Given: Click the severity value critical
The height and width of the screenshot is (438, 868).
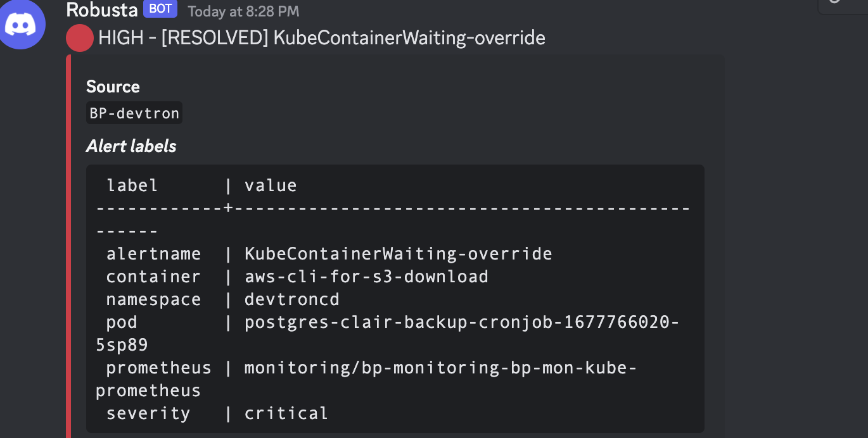Looking at the screenshot, I should 286,413.
